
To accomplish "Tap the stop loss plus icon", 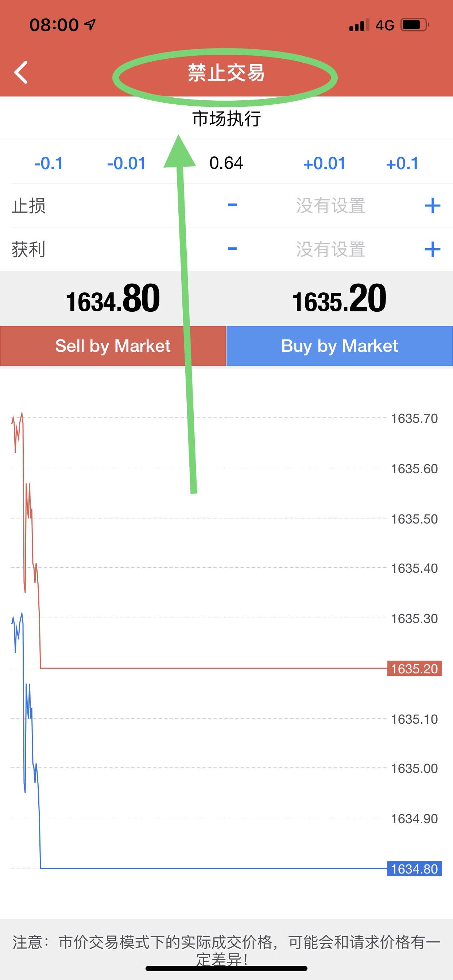I will point(433,206).
